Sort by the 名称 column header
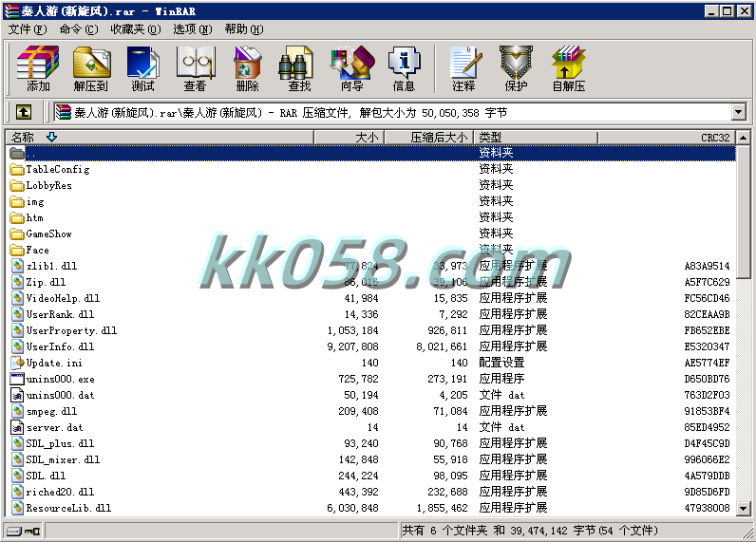The image size is (756, 542). [160, 138]
